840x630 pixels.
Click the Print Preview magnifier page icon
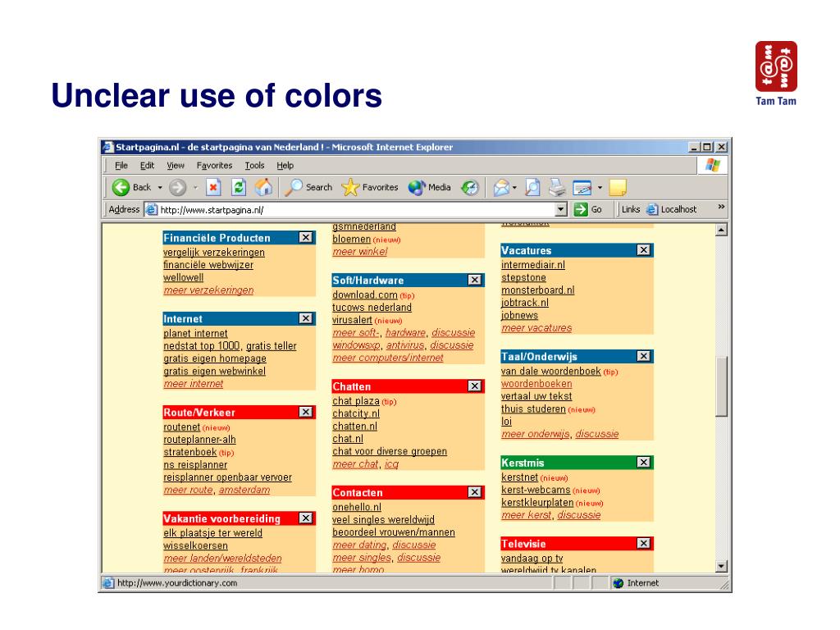[x=532, y=187]
